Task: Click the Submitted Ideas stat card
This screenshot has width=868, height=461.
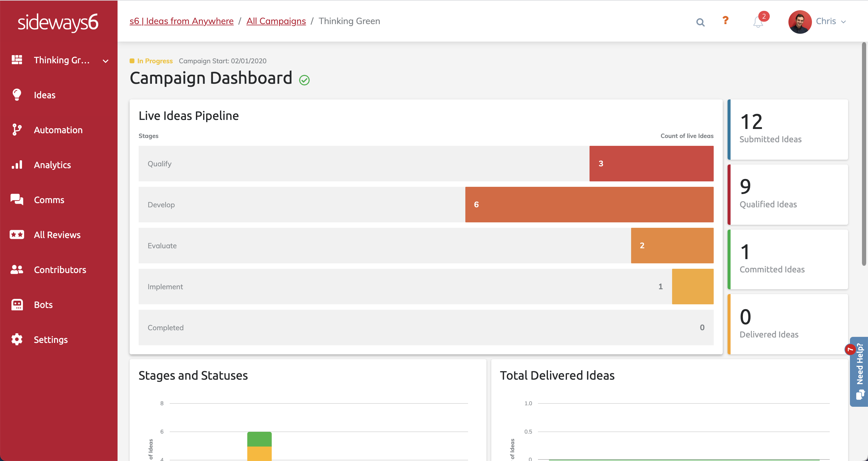Action: click(x=788, y=129)
